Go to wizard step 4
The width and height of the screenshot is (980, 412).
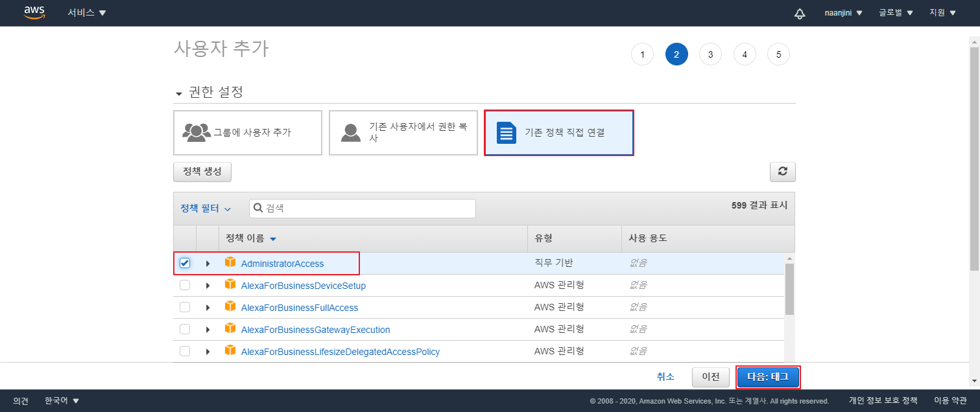[x=745, y=54]
